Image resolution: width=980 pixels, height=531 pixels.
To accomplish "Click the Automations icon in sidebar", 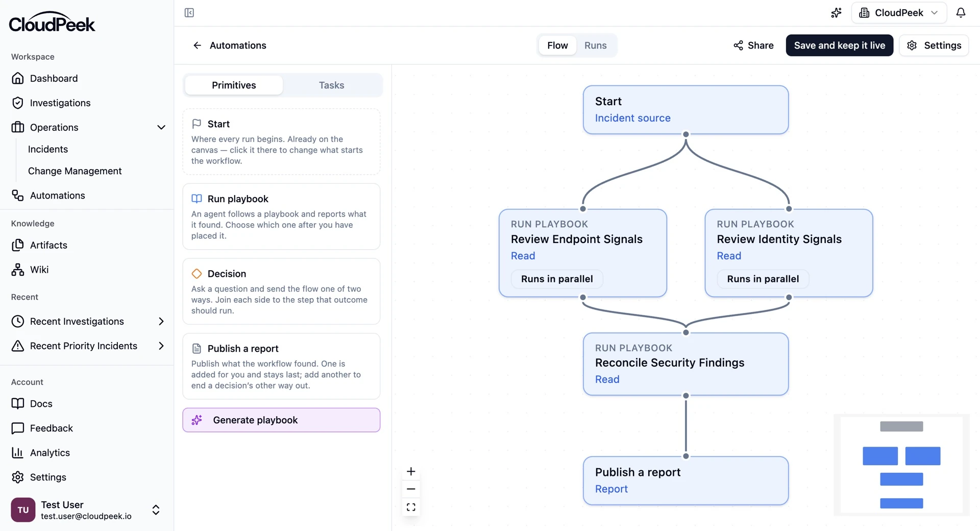I will click(18, 196).
